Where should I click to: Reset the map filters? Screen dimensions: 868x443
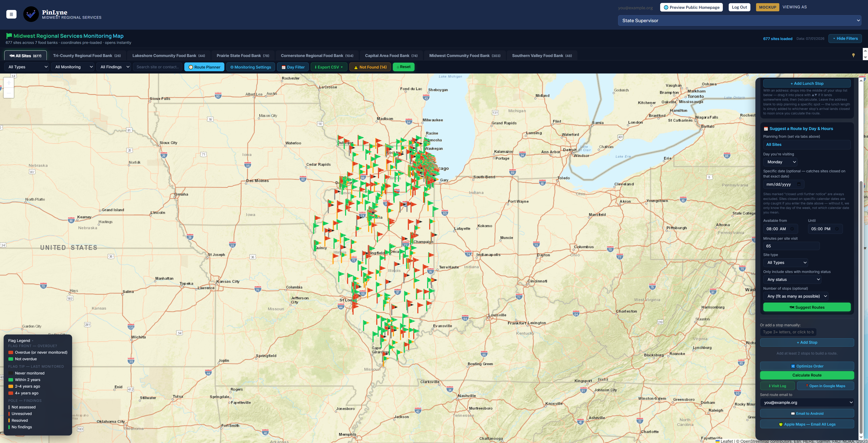point(403,67)
